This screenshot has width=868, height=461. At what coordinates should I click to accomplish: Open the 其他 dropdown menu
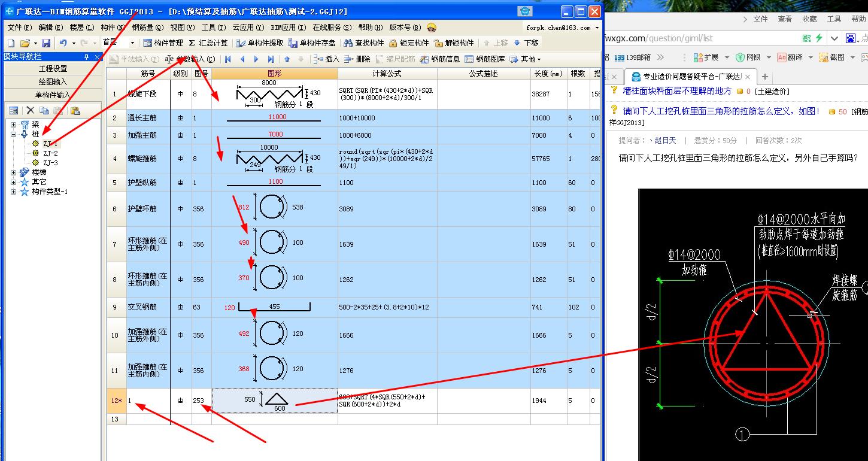point(526,59)
